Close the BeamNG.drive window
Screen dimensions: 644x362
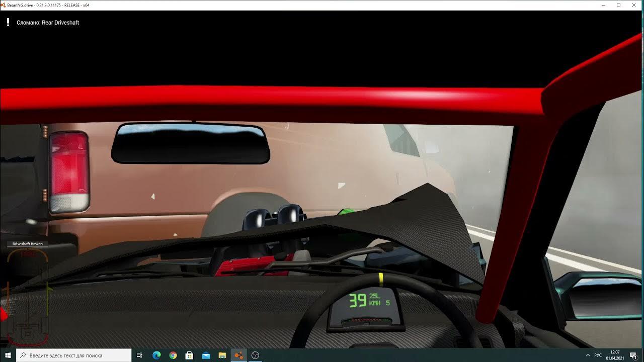pyautogui.click(x=633, y=5)
